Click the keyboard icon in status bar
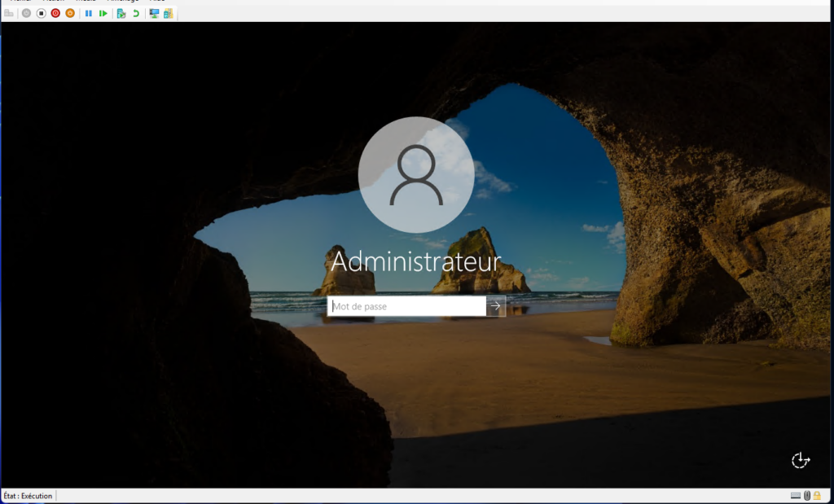The image size is (834, 504). pyautogui.click(x=795, y=496)
